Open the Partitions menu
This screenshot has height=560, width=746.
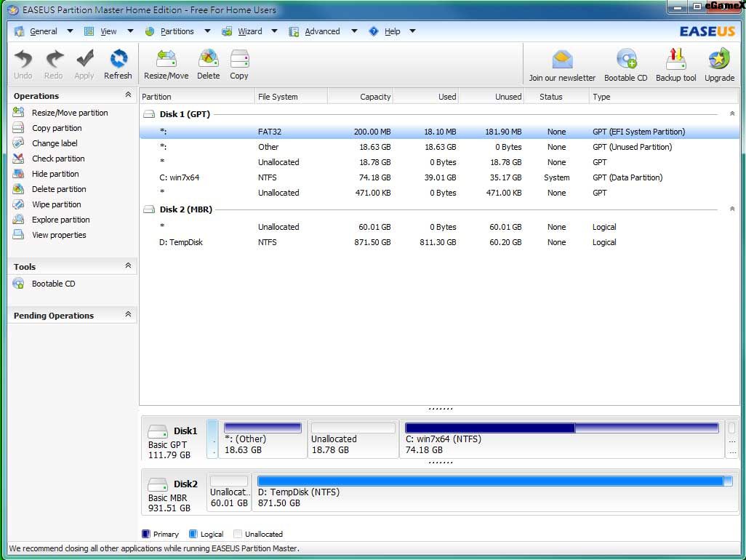(x=177, y=31)
